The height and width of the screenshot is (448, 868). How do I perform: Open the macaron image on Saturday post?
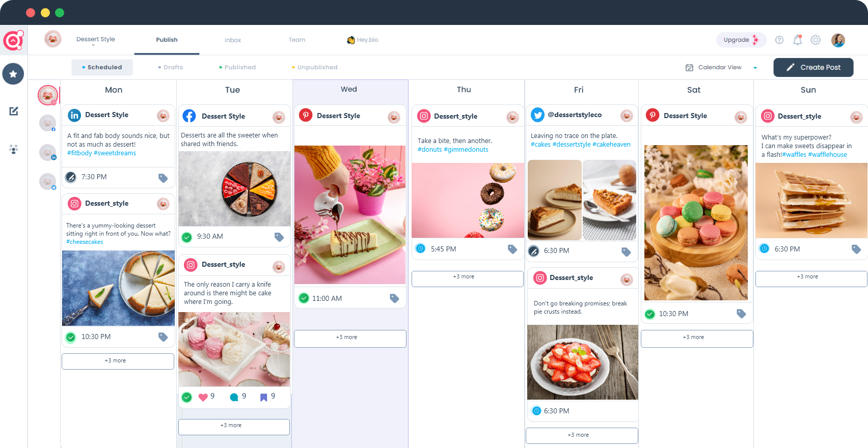pos(696,223)
